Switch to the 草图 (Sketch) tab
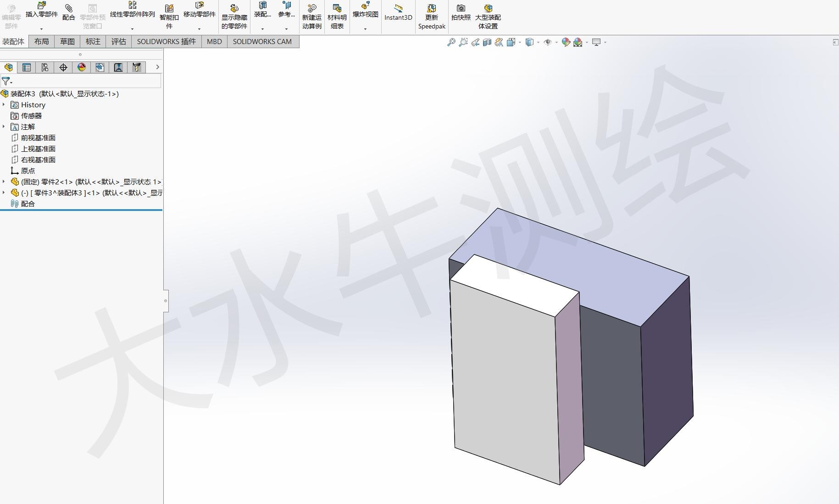Viewport: 839px width, 504px height. (x=67, y=41)
